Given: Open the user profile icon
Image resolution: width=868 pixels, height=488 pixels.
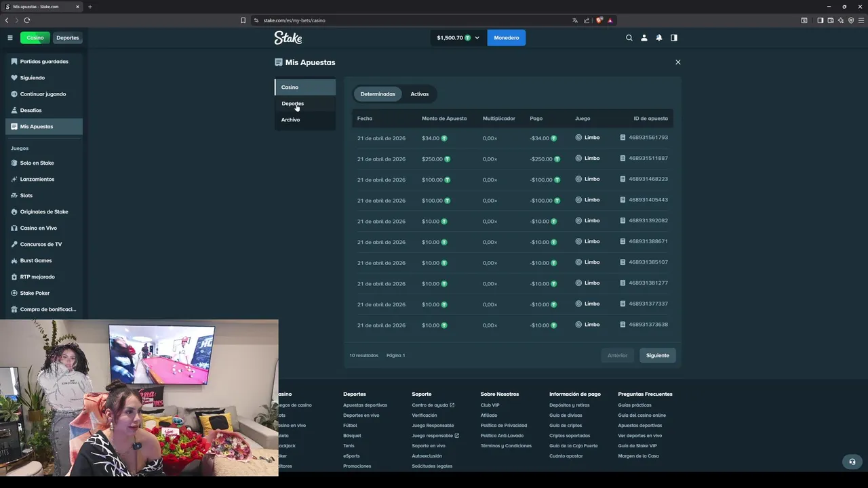Looking at the screenshot, I should pyautogui.click(x=644, y=38).
